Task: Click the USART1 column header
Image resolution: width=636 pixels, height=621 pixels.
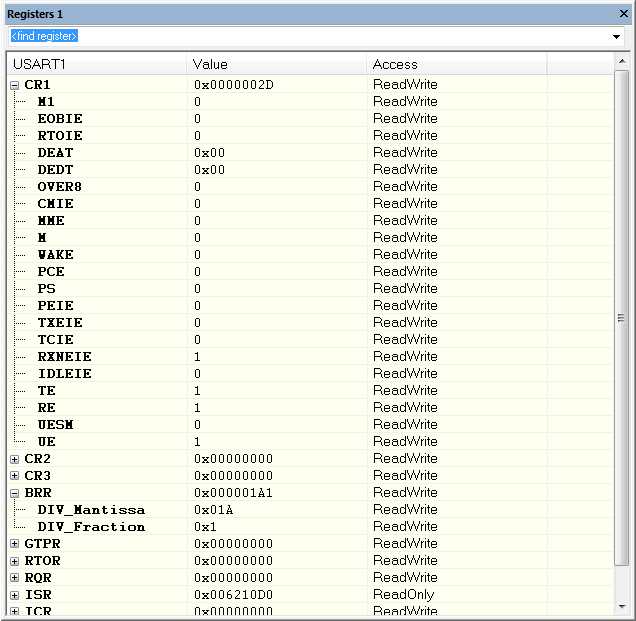Action: (97, 64)
